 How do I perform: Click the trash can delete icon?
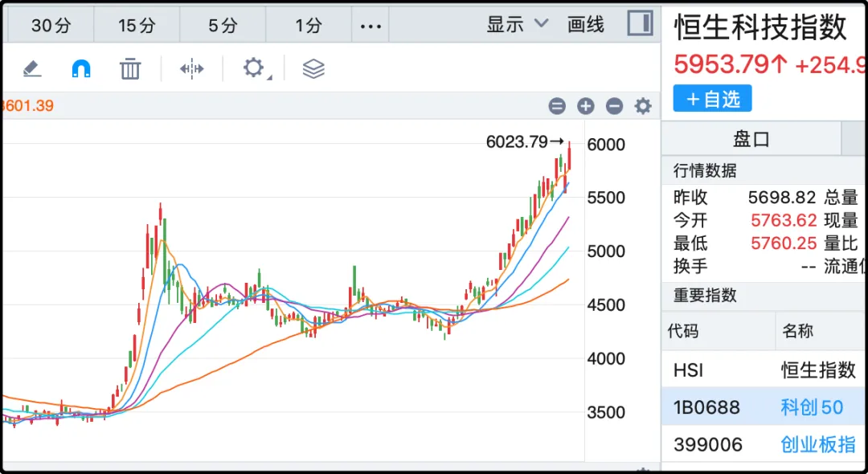pos(130,68)
